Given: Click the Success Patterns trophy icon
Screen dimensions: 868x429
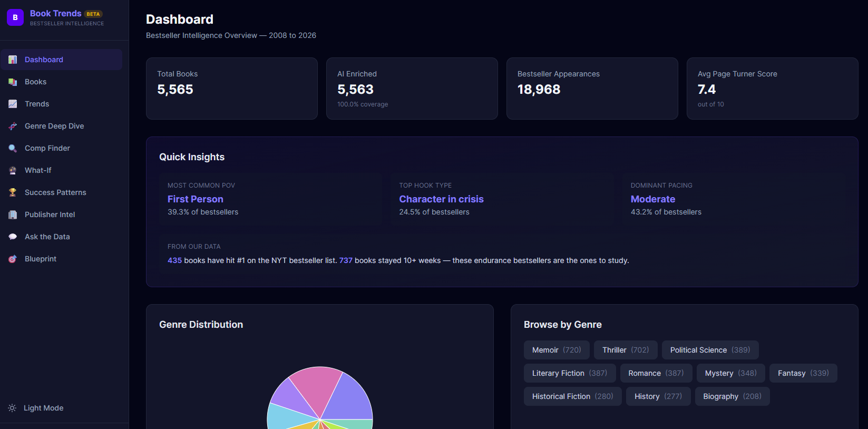Looking at the screenshot, I should 13,192.
